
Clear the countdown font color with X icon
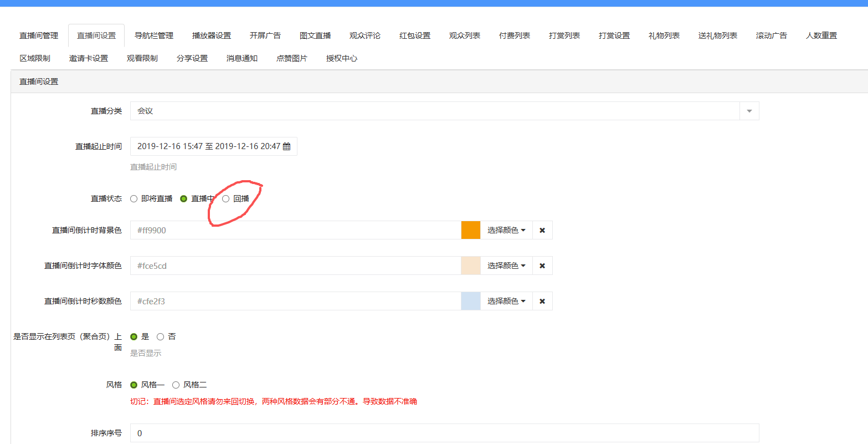[x=542, y=266]
